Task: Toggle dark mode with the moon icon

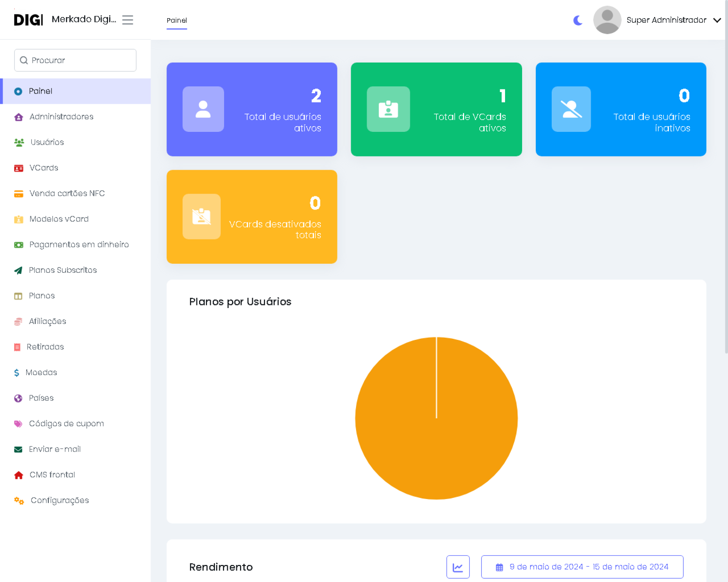Action: 578,20
